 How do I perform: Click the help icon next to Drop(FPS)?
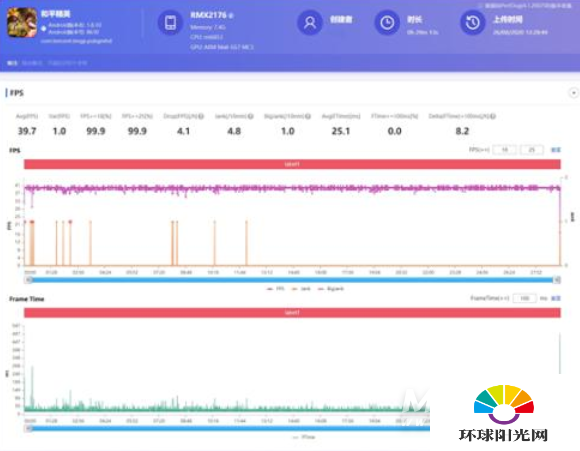click(201, 116)
